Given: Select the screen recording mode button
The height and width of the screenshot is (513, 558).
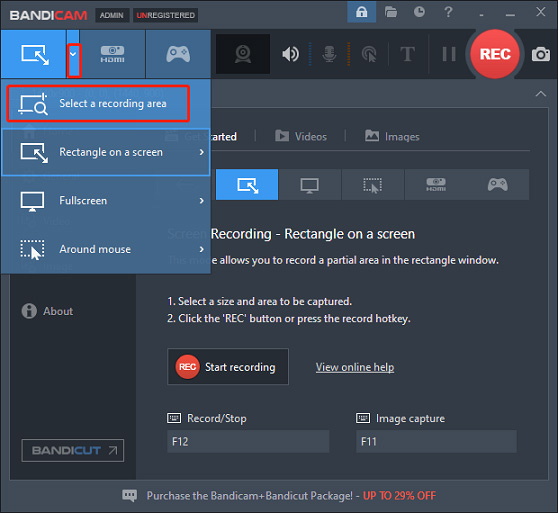Looking at the screenshot, I should point(34,54).
